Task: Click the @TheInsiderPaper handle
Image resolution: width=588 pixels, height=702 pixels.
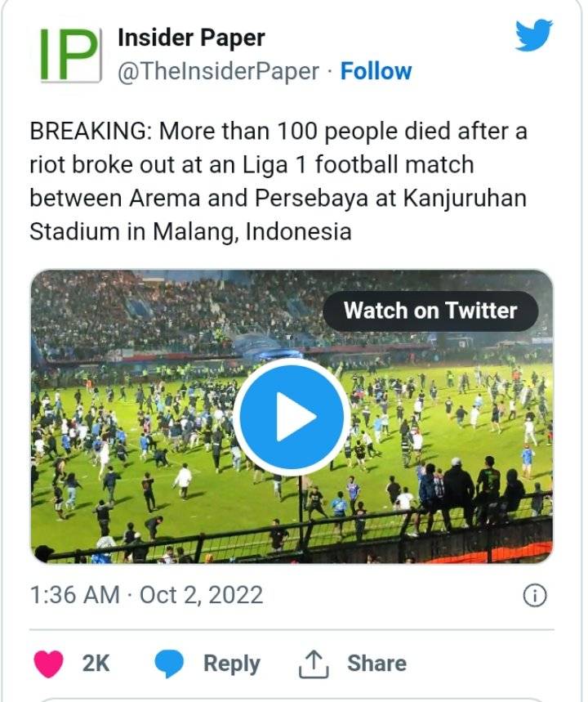Action: 218,72
